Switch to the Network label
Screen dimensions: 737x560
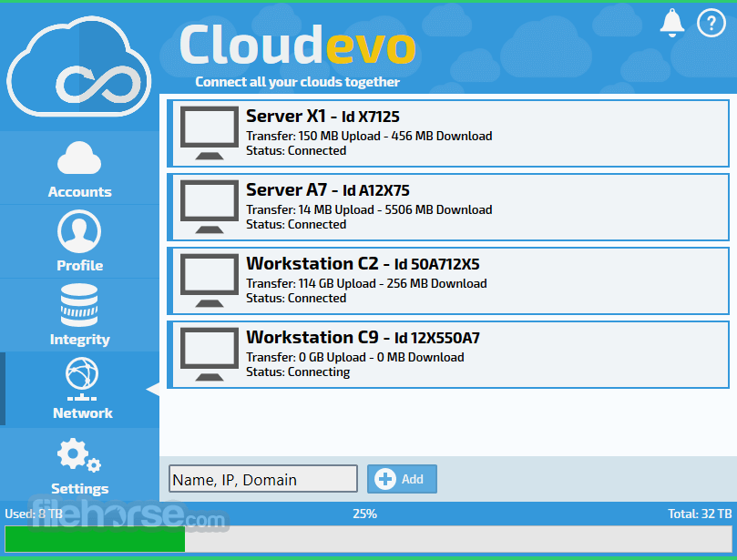[x=83, y=413]
